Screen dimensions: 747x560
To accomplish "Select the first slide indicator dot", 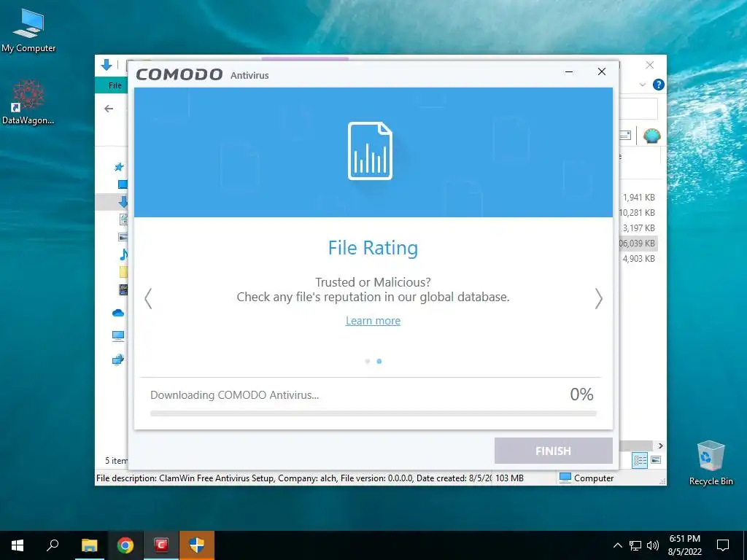I will [x=368, y=362].
